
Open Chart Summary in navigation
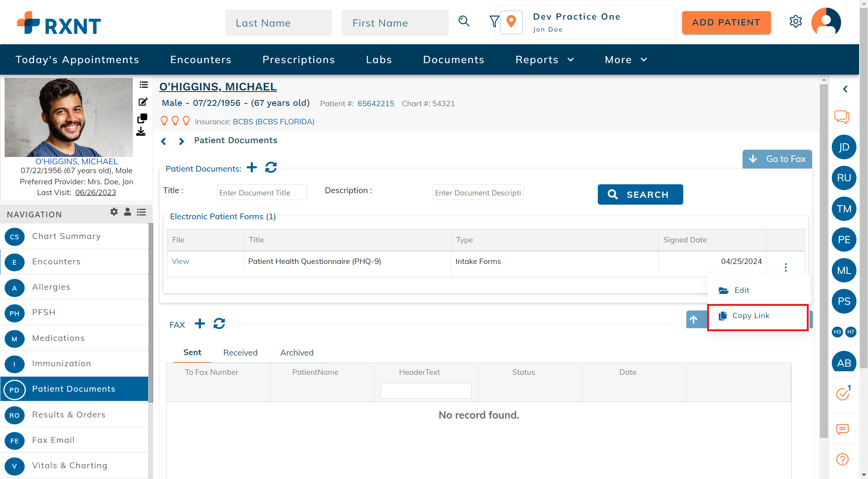(74, 236)
